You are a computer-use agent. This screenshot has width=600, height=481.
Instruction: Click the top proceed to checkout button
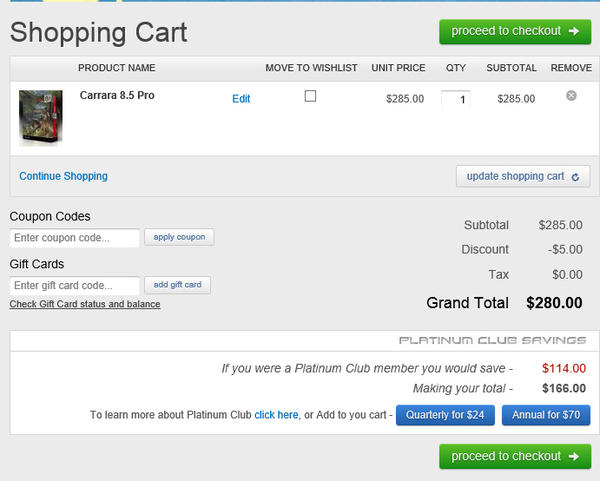pyautogui.click(x=515, y=31)
